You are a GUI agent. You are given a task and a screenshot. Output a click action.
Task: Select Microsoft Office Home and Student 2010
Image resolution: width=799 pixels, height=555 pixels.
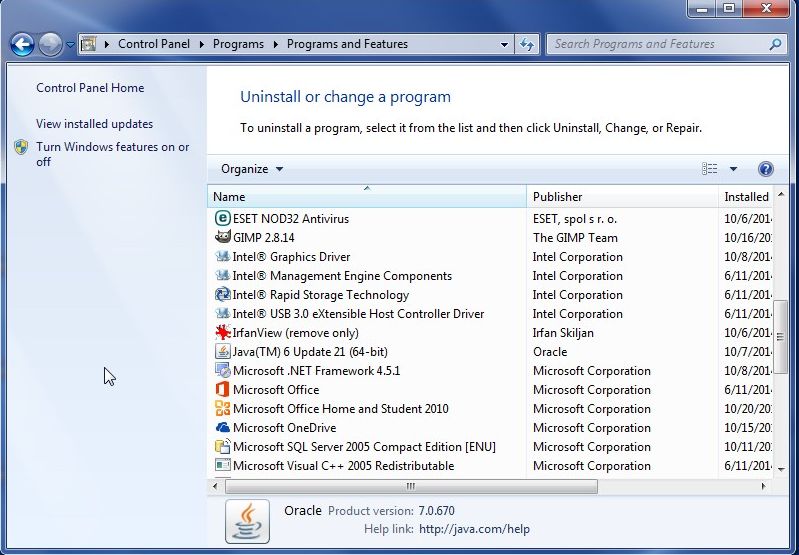click(x=341, y=409)
